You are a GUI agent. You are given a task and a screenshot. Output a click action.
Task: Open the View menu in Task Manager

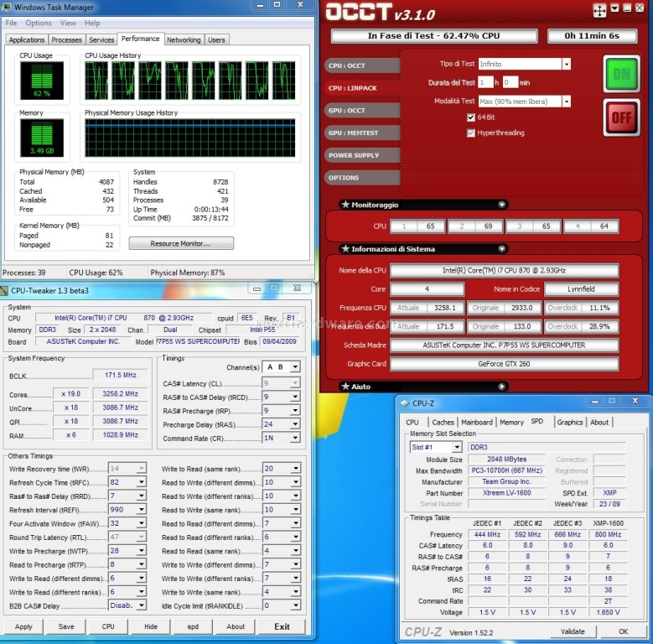click(x=68, y=23)
